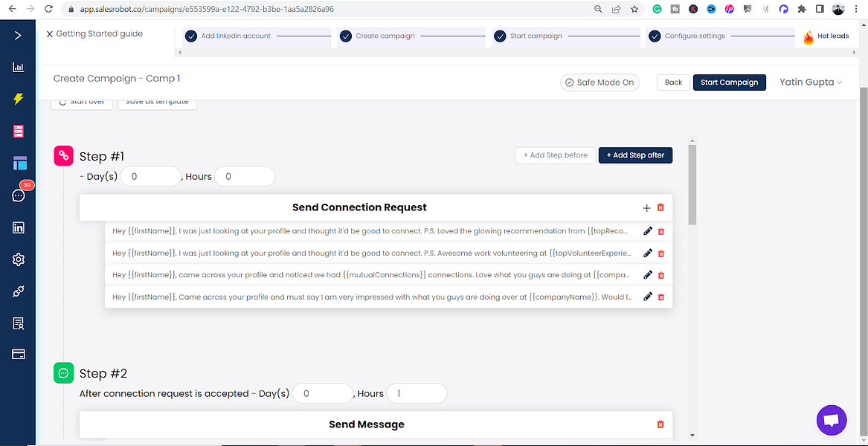Open the LinkedIn icon in sidebar
Screen dimensions: 868x446
click(x=19, y=227)
